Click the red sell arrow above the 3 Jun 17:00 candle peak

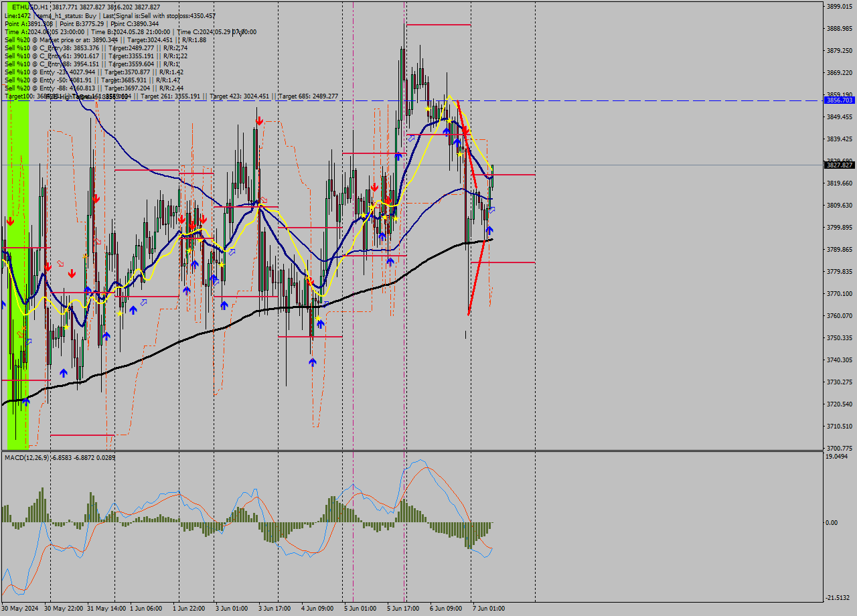coord(258,121)
